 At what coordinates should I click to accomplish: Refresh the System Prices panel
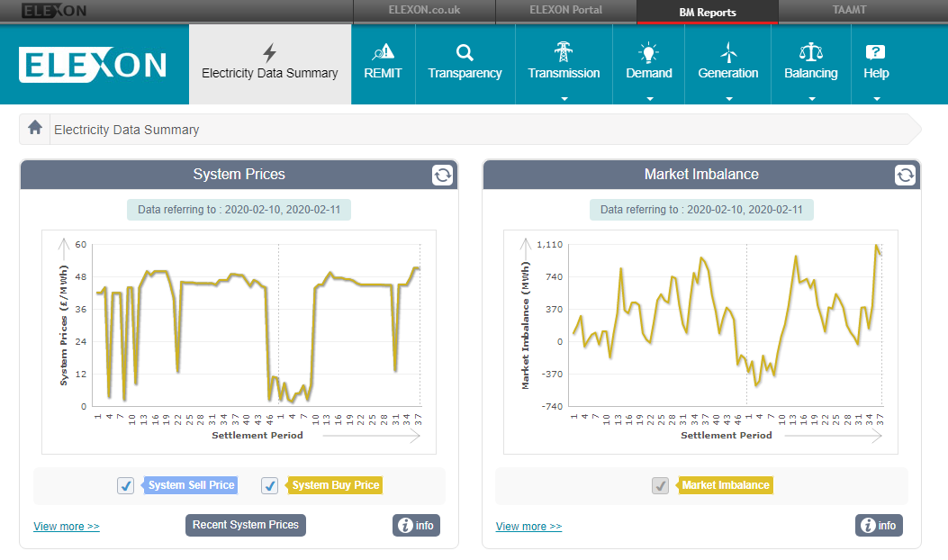tap(443, 176)
